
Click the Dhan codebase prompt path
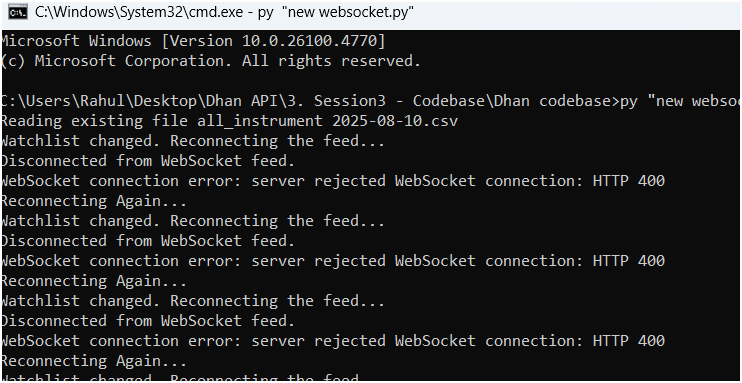tap(308, 101)
